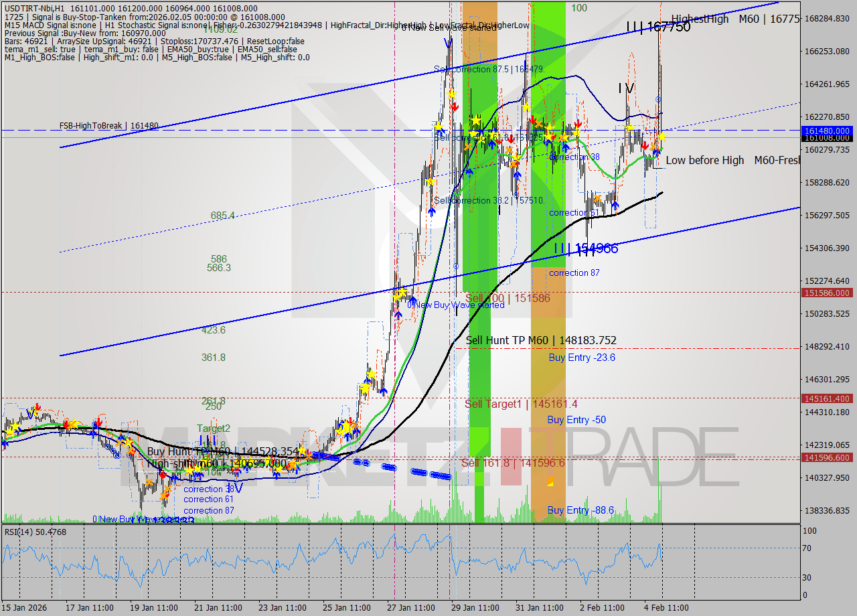This screenshot has height=616, width=857.
Task: Click the New Buy Wave started annotation
Action: (455, 305)
